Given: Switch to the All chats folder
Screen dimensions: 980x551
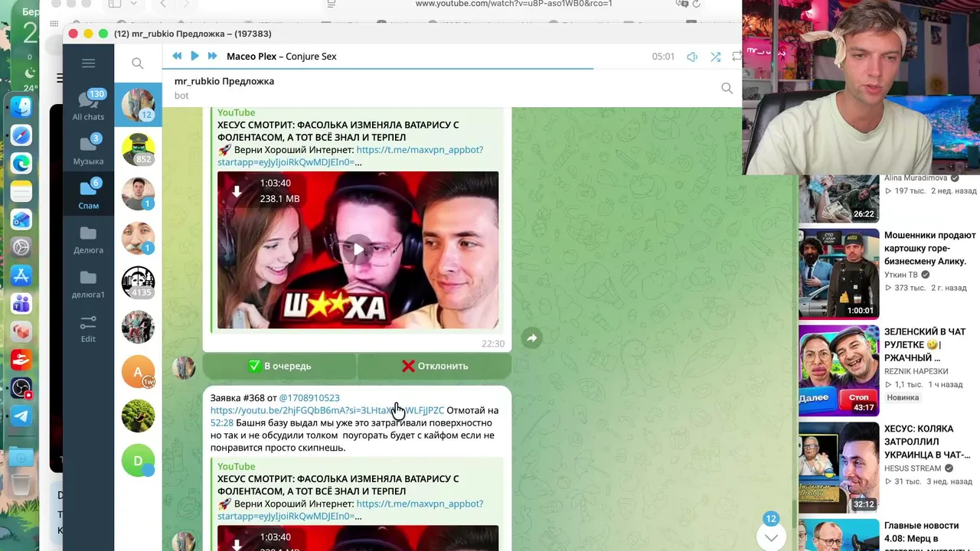Looking at the screenshot, I should click(x=88, y=106).
